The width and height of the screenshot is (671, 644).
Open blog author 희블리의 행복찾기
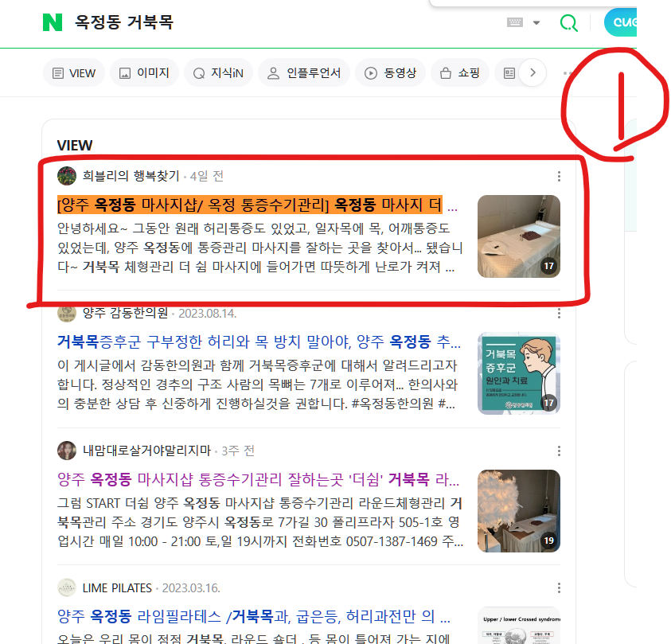tap(131, 176)
